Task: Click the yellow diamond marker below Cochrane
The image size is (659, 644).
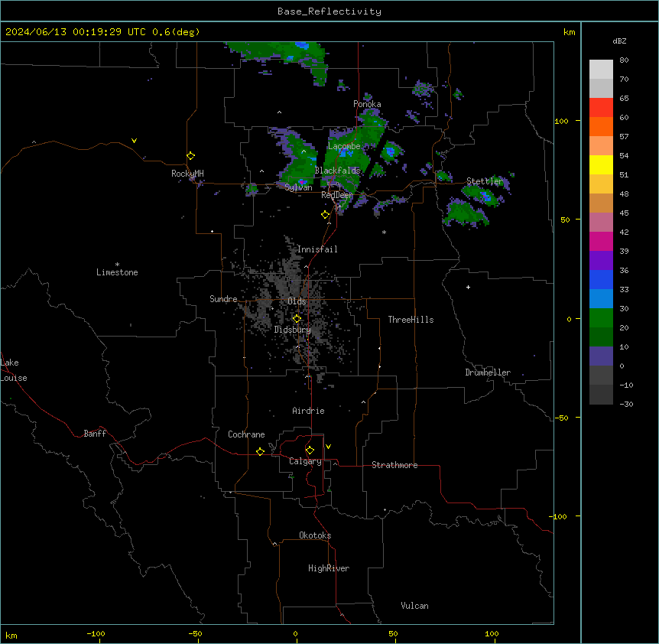Action: click(260, 451)
